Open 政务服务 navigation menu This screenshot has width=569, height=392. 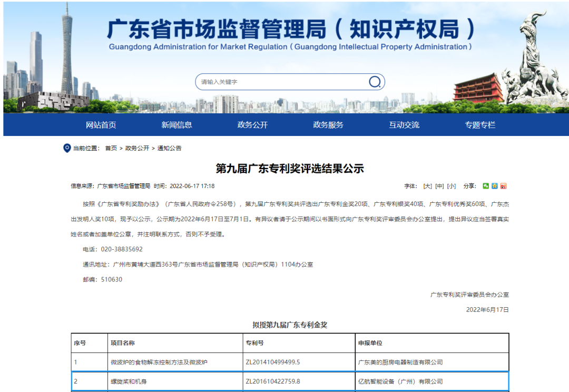[328, 125]
